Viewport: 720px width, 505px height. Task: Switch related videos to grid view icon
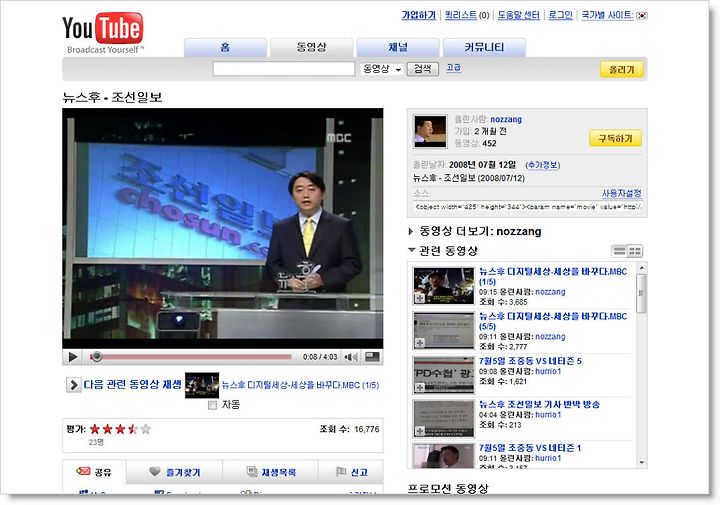pyautogui.click(x=635, y=251)
